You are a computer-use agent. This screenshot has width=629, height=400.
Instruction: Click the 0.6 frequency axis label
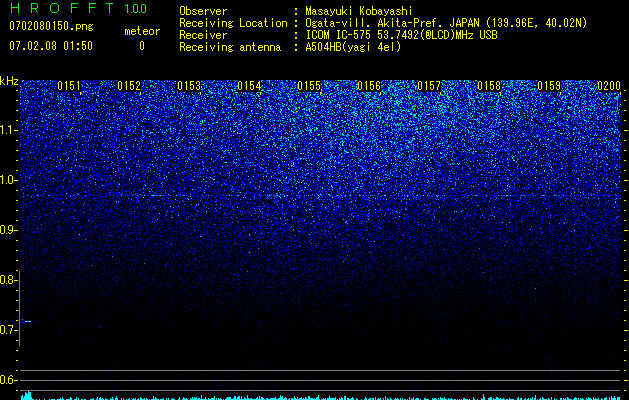(x=7, y=380)
